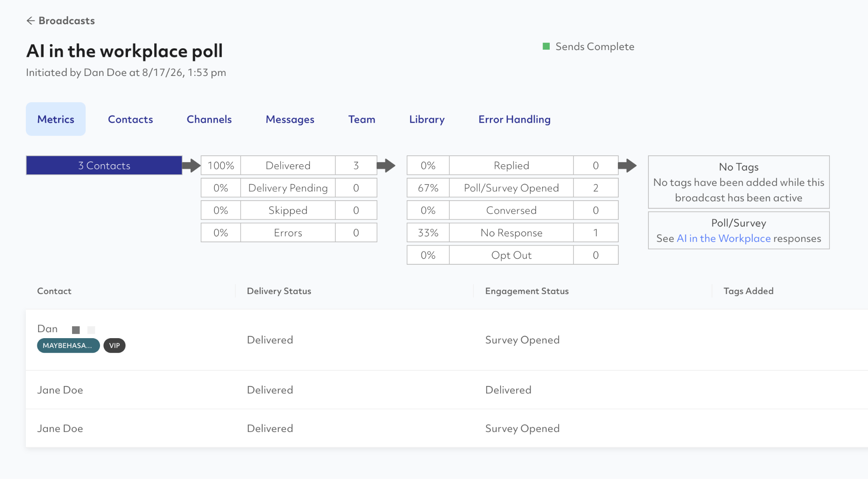Switch to the Contacts tab

coord(131,119)
